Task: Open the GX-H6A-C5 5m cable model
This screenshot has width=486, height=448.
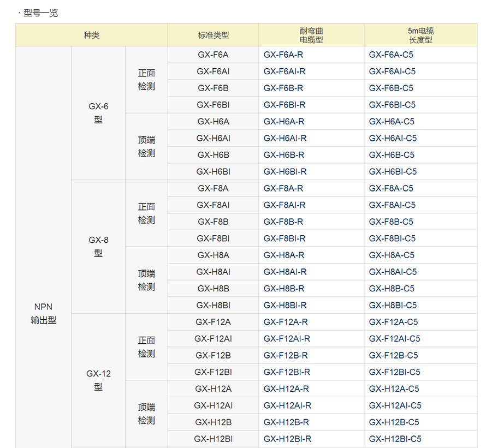Action: coord(392,122)
